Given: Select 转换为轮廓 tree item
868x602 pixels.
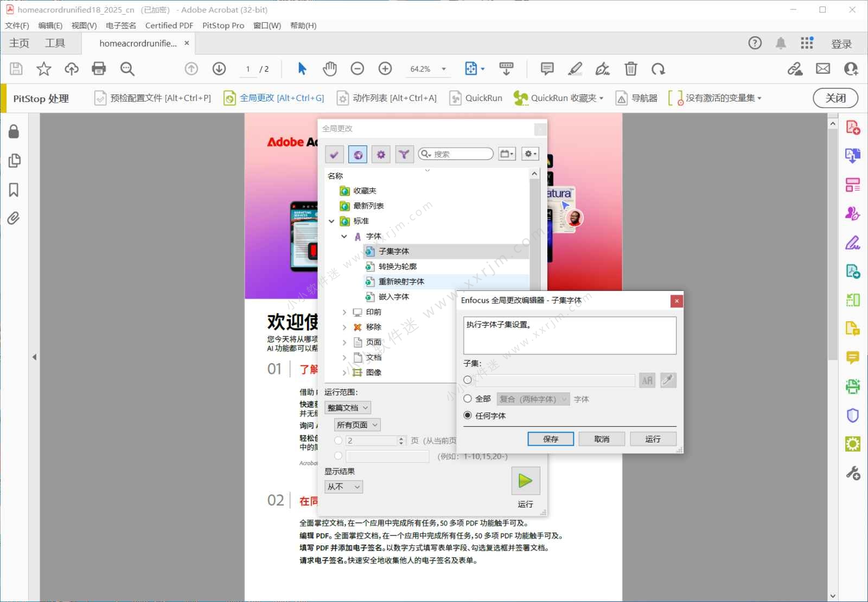Looking at the screenshot, I should [x=398, y=267].
